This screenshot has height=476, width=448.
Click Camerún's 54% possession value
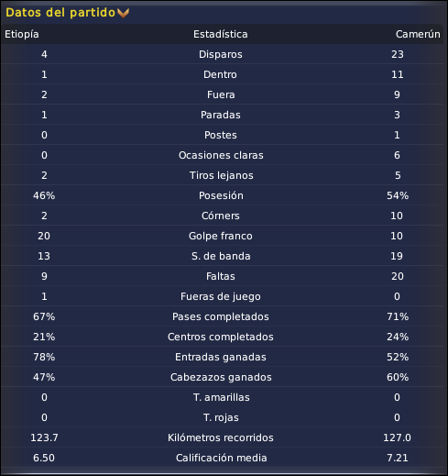coord(398,195)
